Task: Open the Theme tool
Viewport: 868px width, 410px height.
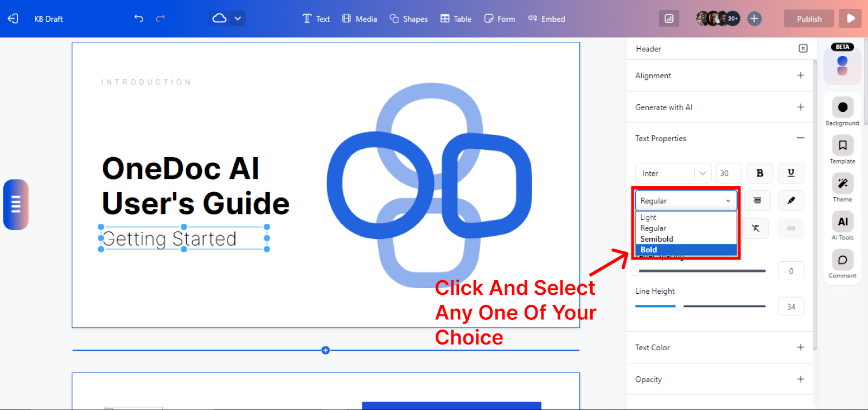Action: pos(843,187)
